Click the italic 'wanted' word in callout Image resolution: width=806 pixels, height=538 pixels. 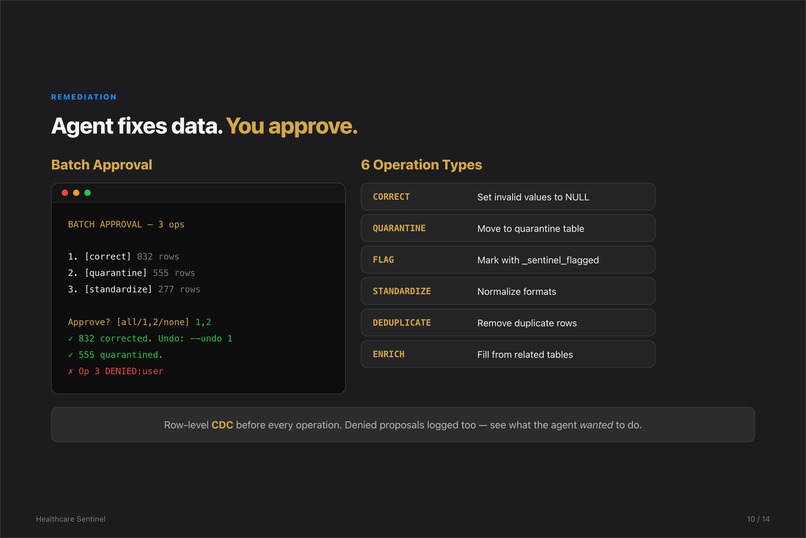tap(596, 425)
